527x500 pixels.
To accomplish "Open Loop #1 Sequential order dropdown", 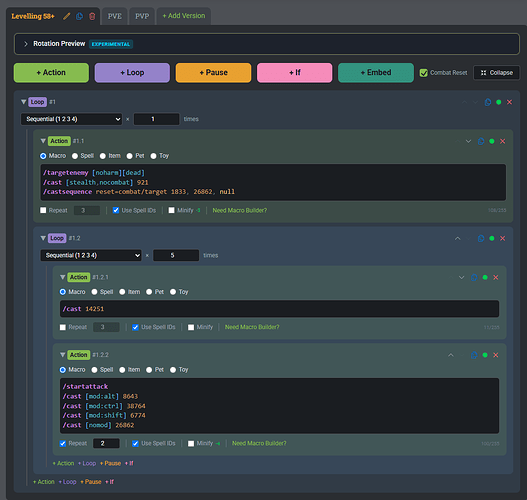I will [x=71, y=119].
